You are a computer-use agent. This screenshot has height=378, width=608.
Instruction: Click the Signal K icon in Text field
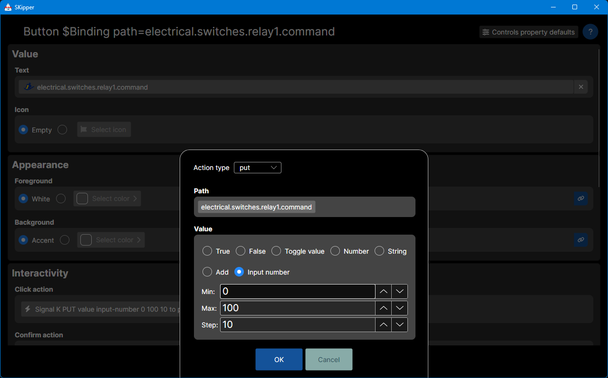click(x=29, y=86)
